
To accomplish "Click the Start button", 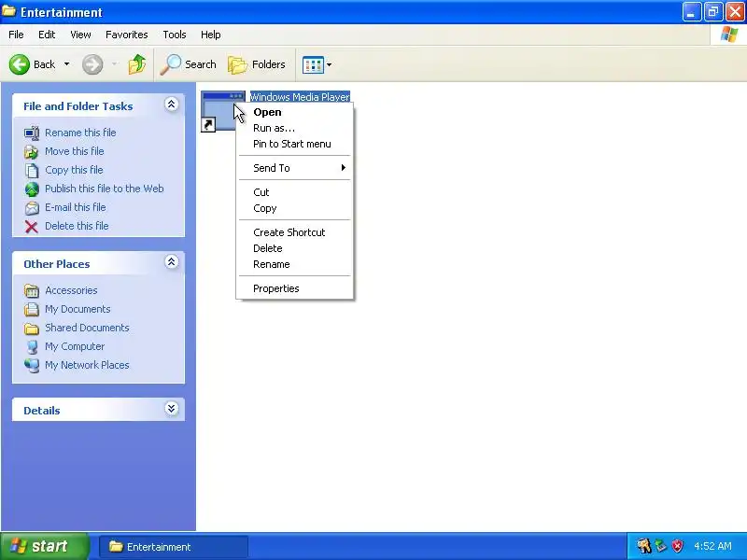I will pos(44,546).
